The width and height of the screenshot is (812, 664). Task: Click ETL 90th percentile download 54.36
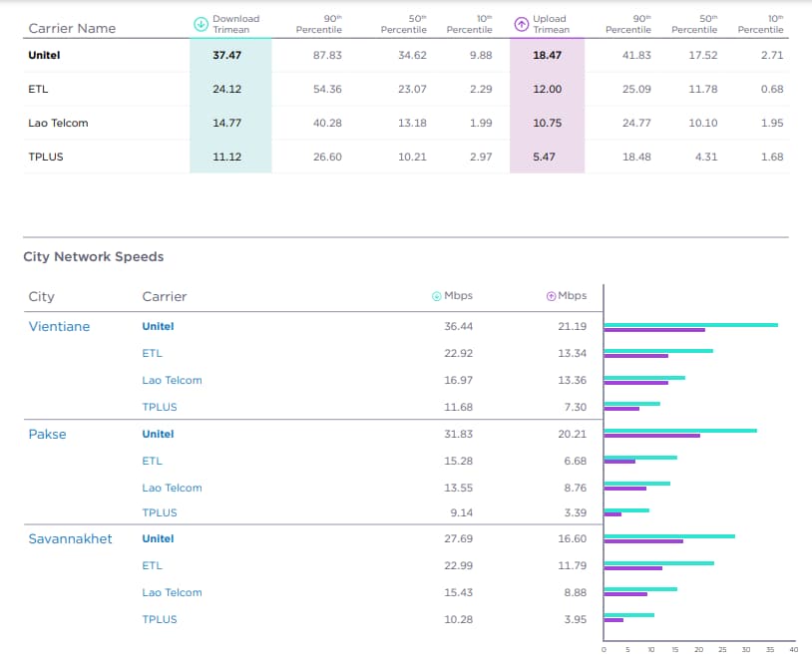point(327,89)
